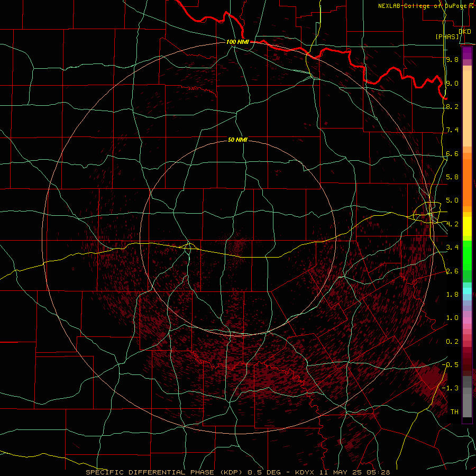Screen dimensions: 476x476
Task: Select the -0.5 value on color scale
Action: pos(450,365)
